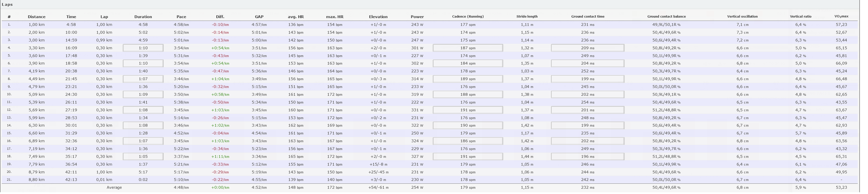Click the 189 spm cadence cell

tap(468, 79)
